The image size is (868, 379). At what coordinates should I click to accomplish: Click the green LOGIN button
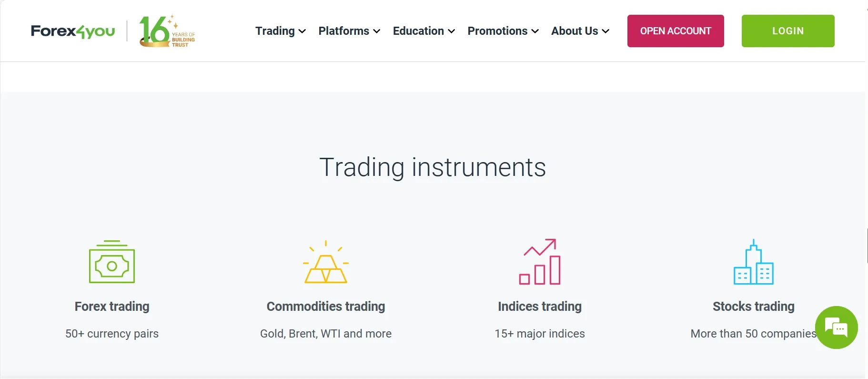click(x=788, y=31)
